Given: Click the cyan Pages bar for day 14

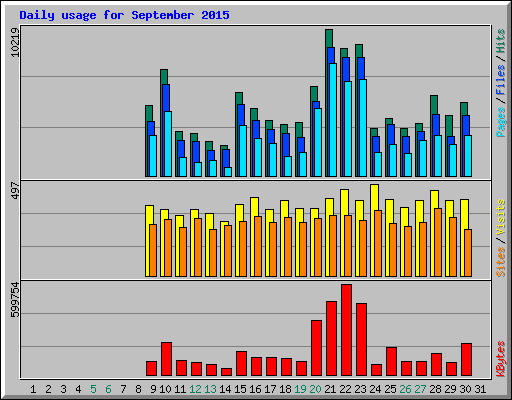Looking at the screenshot, I should click(x=228, y=172).
